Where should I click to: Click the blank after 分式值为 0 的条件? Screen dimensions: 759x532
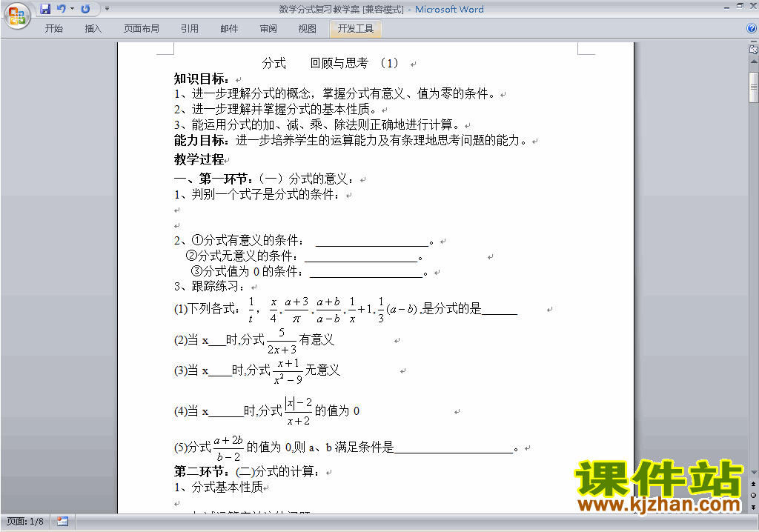click(366, 272)
